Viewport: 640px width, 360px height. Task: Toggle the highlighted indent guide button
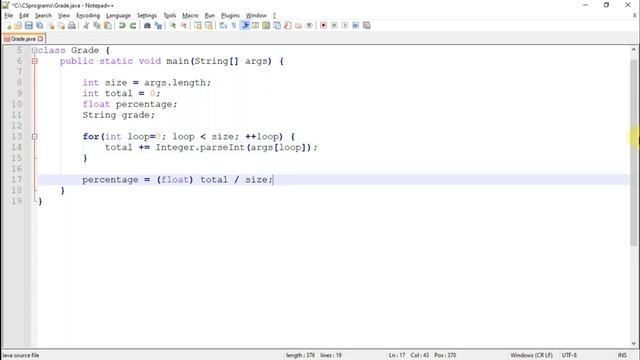point(245,25)
